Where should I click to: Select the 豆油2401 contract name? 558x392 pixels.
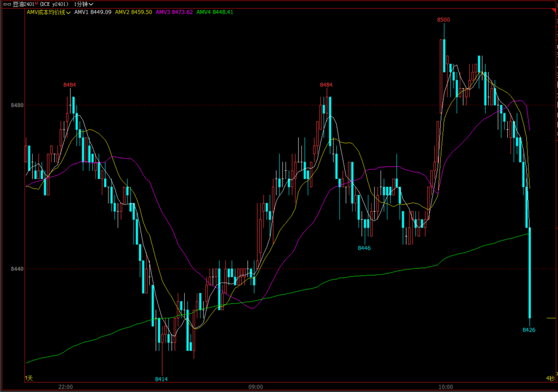click(22, 4)
